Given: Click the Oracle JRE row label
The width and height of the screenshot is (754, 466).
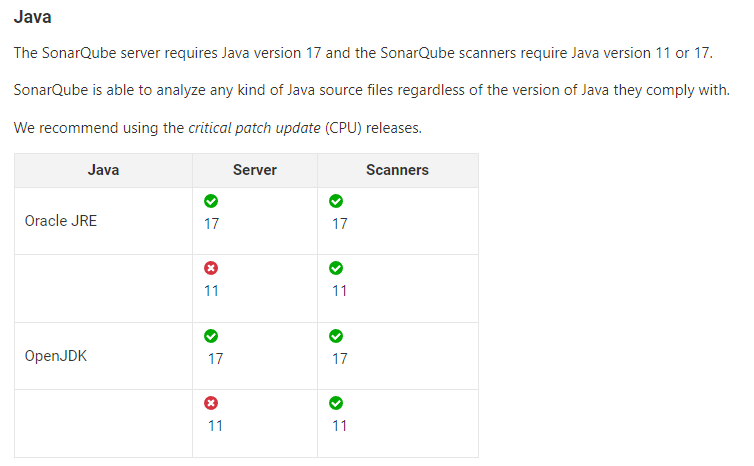Looking at the screenshot, I should (x=61, y=221).
